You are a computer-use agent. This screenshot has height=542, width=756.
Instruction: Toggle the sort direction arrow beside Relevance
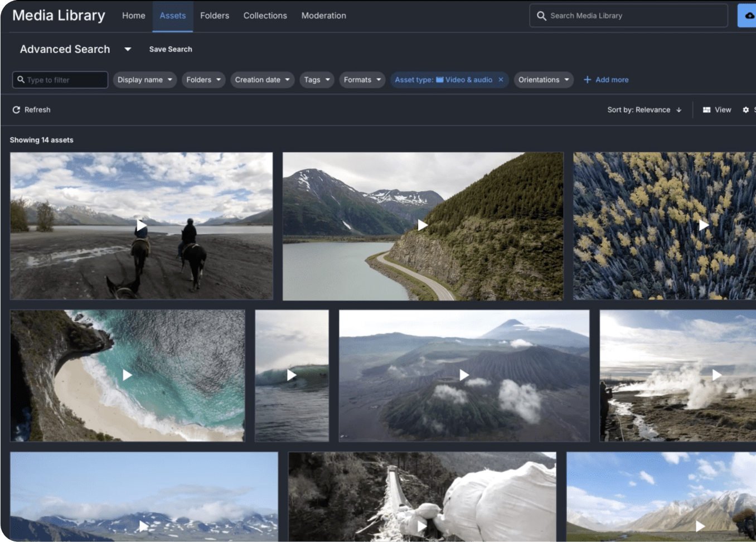click(x=679, y=110)
